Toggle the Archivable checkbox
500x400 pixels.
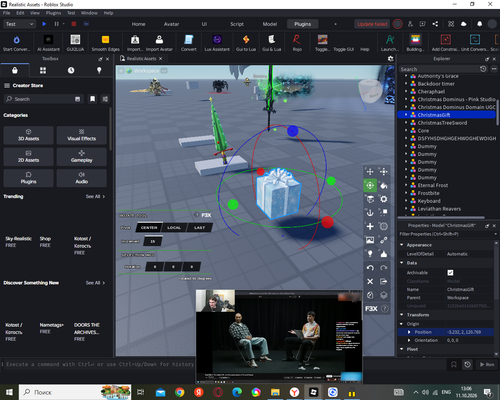pos(450,273)
